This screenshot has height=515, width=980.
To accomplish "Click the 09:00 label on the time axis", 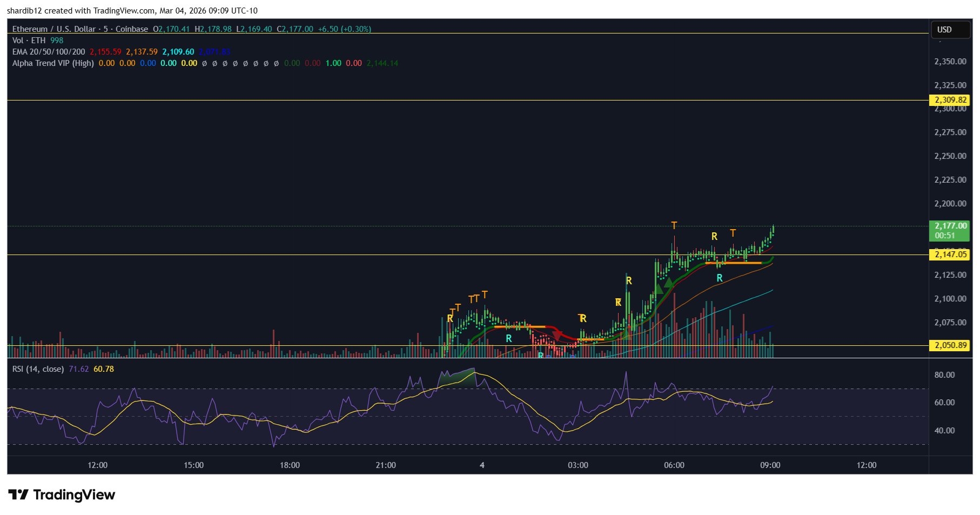I will [x=770, y=465].
